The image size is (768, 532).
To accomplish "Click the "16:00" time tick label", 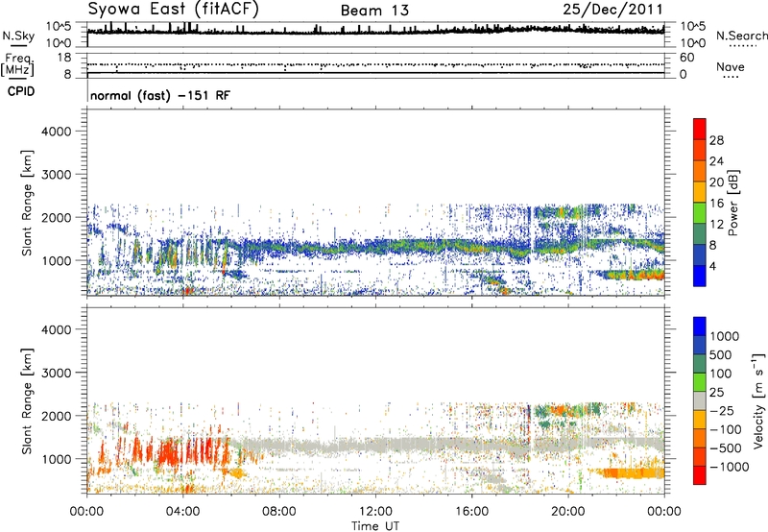I will coord(471,512).
